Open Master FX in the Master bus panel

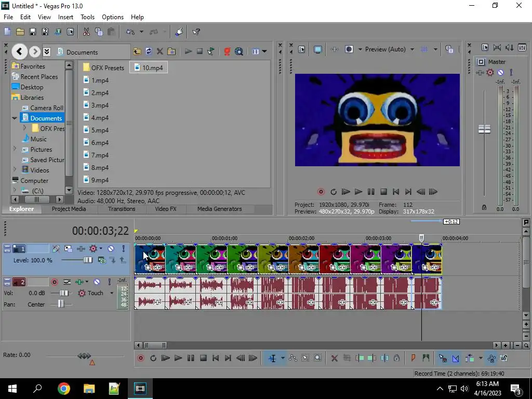point(480,72)
